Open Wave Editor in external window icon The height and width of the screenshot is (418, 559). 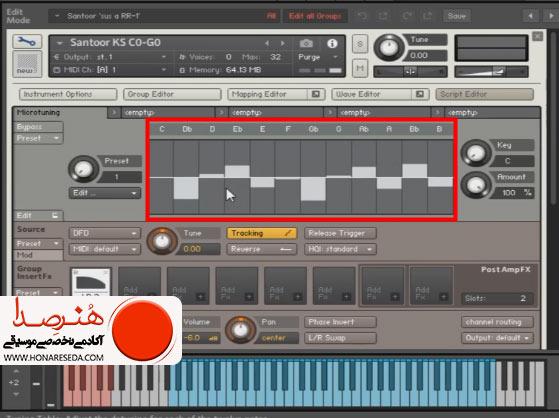420,94
